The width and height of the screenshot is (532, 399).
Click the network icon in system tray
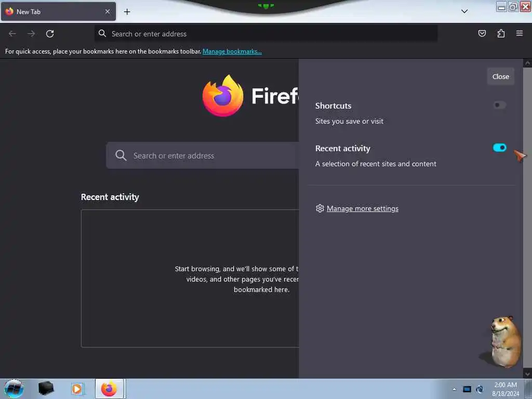pos(480,389)
